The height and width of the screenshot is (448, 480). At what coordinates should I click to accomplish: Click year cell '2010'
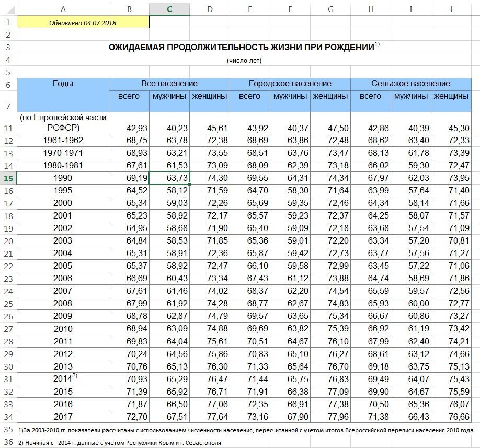[63, 329]
